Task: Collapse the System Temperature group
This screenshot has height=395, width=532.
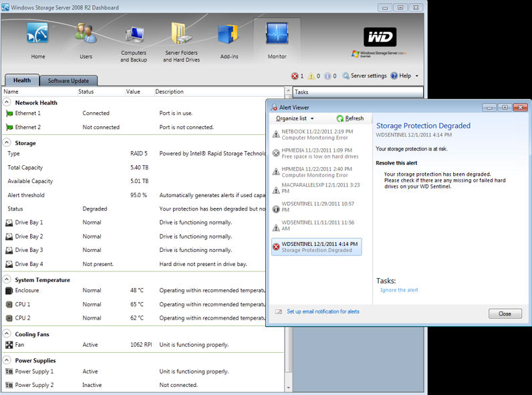Action: pyautogui.click(x=7, y=279)
